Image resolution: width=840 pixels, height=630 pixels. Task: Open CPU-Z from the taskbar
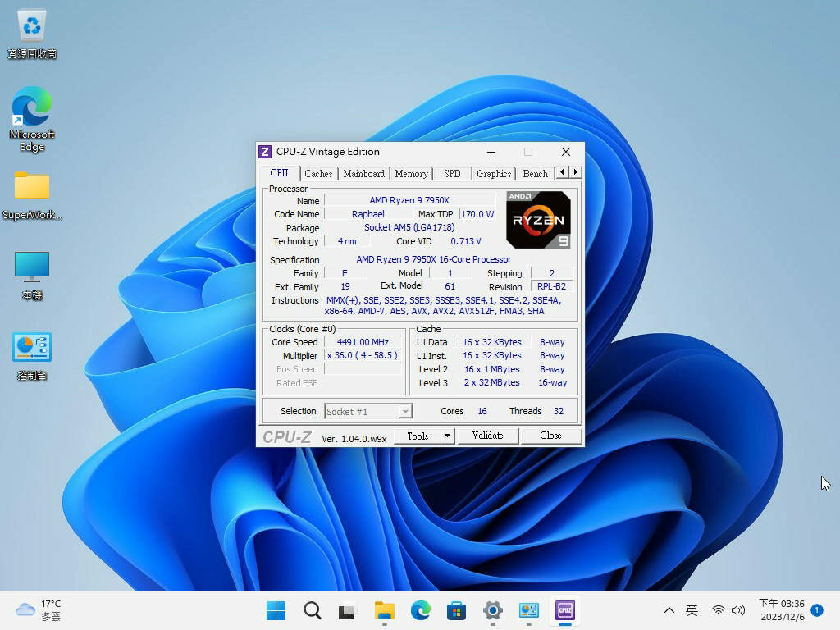pos(565,610)
